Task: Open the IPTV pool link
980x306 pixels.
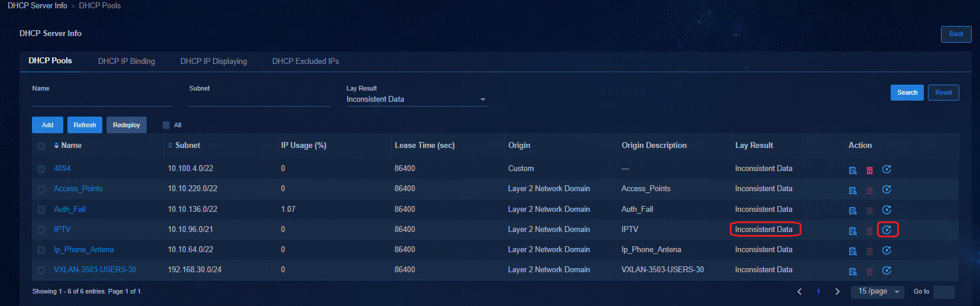Action: click(62, 230)
